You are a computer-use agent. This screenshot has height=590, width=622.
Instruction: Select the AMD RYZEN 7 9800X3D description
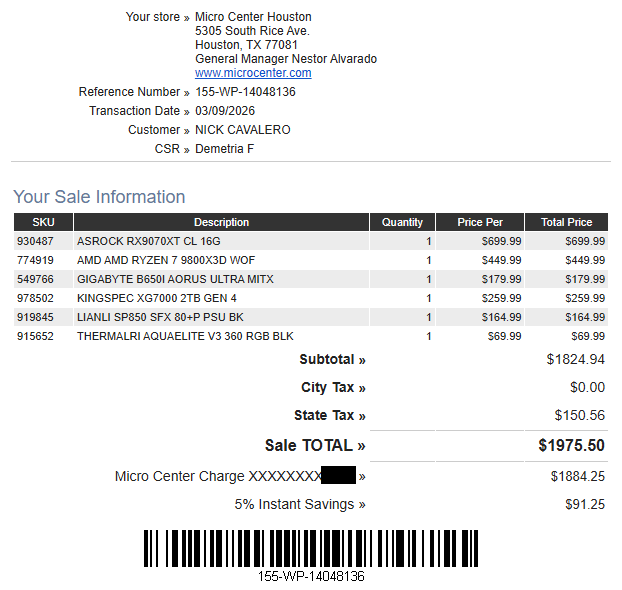166,260
